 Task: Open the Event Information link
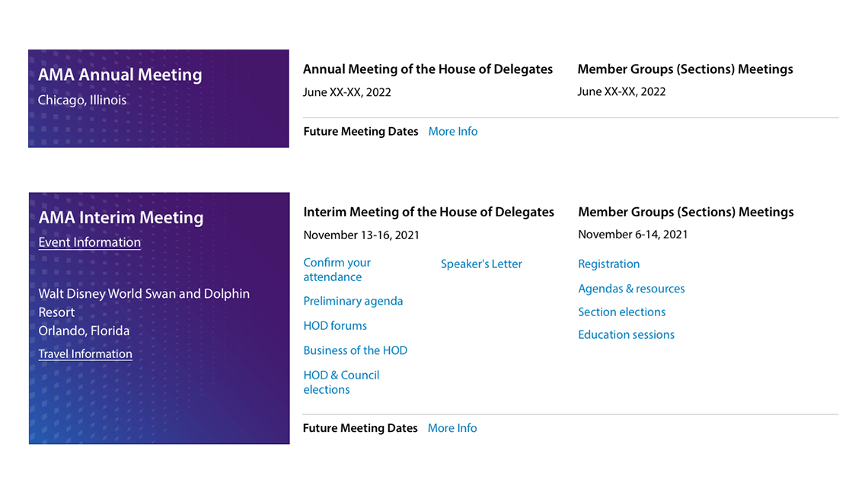click(x=89, y=242)
